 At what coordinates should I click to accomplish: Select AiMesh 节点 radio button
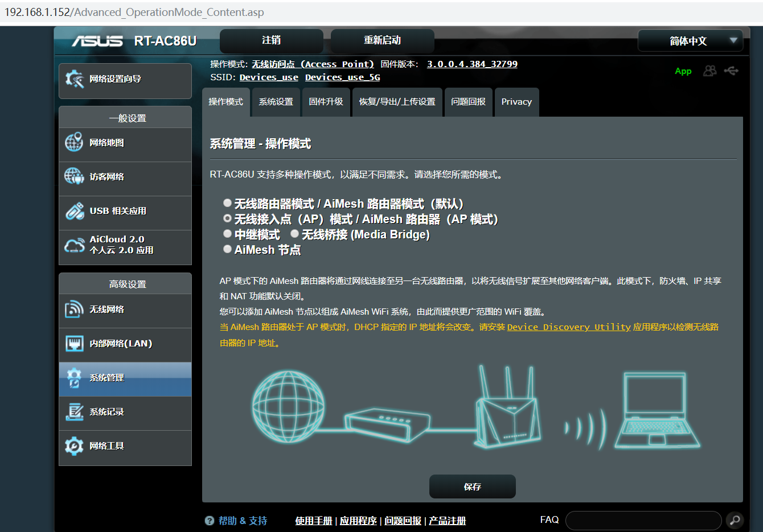tap(227, 249)
